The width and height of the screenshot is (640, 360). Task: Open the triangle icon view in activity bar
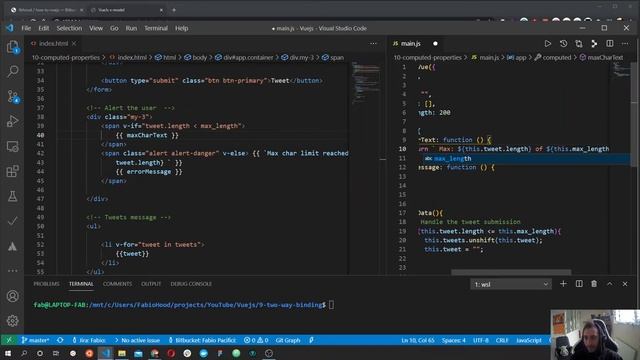13,246
